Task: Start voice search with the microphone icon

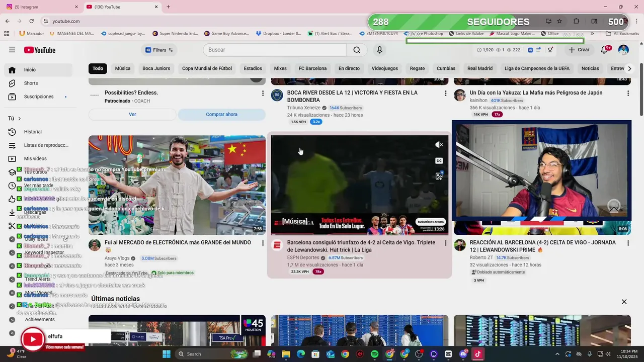Action: (x=380, y=50)
